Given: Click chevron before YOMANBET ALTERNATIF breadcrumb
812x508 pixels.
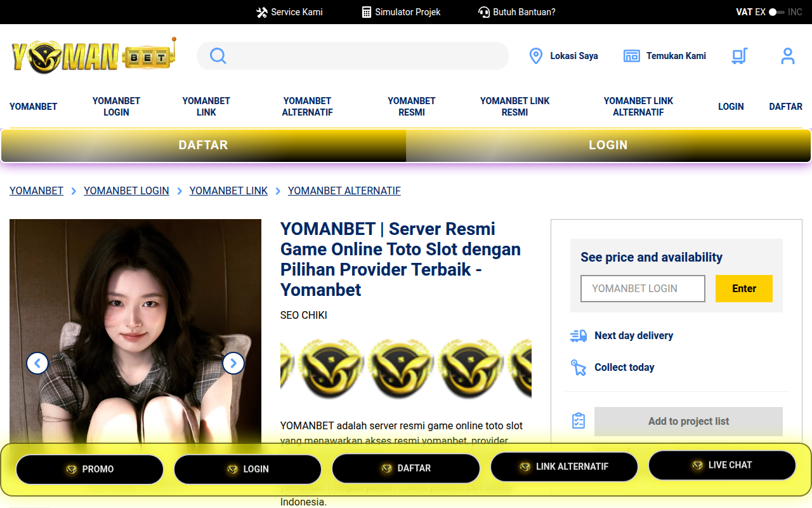Looking at the screenshot, I should click(278, 191).
